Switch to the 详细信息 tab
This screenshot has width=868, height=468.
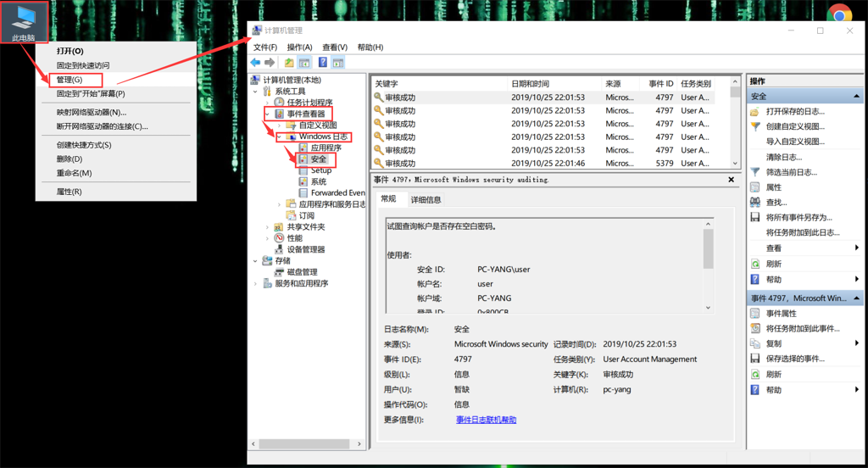[426, 199]
